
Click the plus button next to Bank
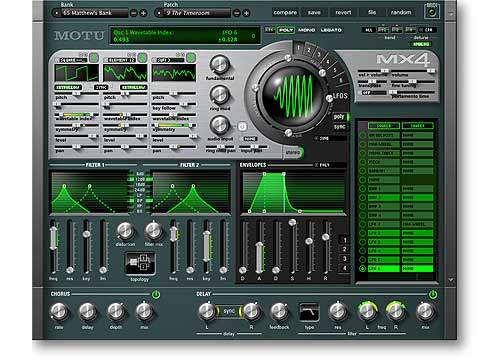143,13
